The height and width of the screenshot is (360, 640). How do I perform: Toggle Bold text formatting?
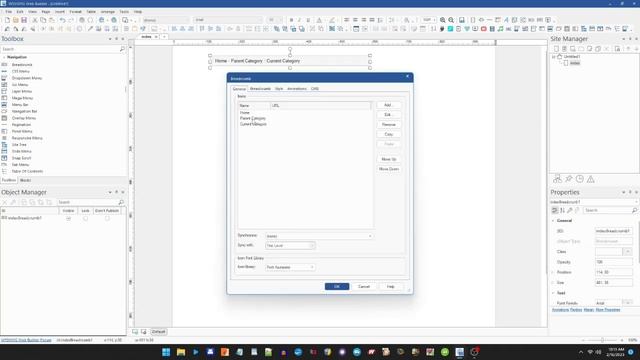point(291,20)
